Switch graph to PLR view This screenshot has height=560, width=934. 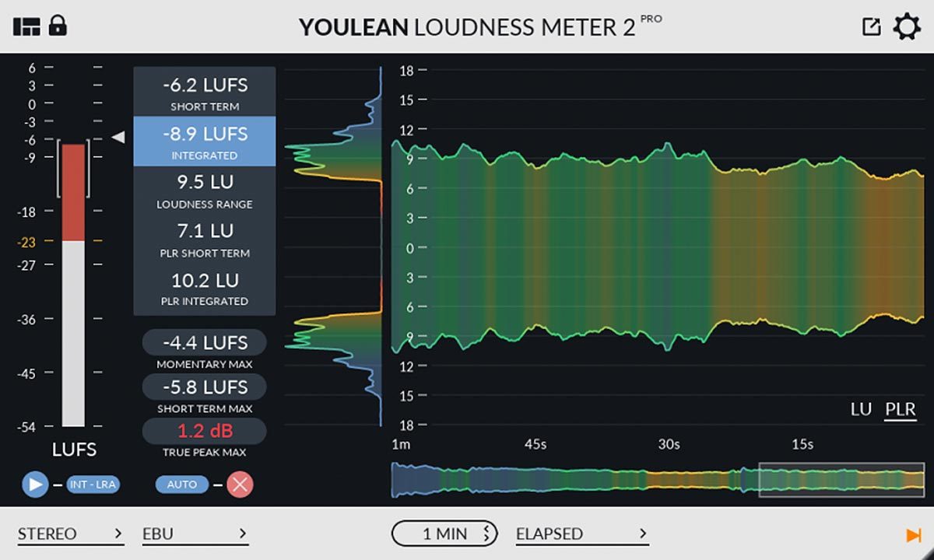coord(900,409)
